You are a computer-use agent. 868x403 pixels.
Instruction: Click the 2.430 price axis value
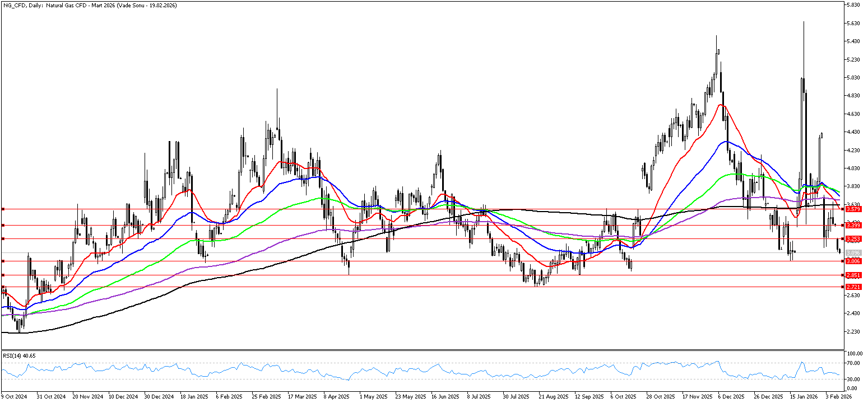tap(855, 313)
